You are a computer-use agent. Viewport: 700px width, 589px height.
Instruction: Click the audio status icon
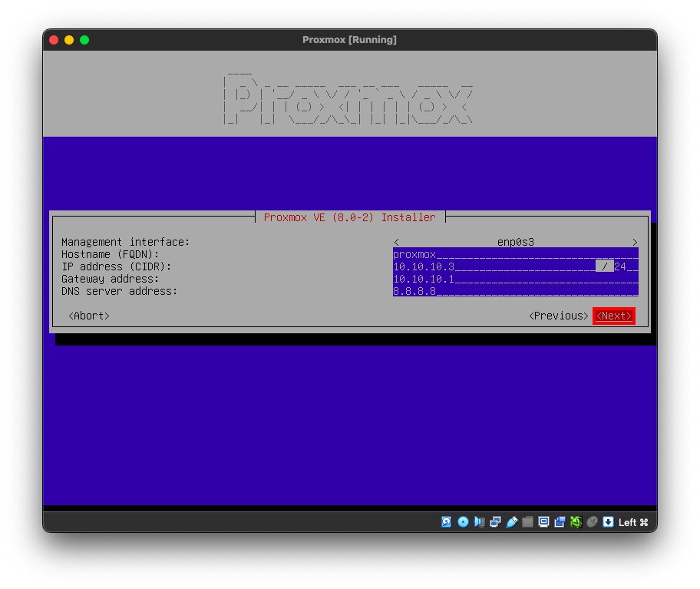479,521
